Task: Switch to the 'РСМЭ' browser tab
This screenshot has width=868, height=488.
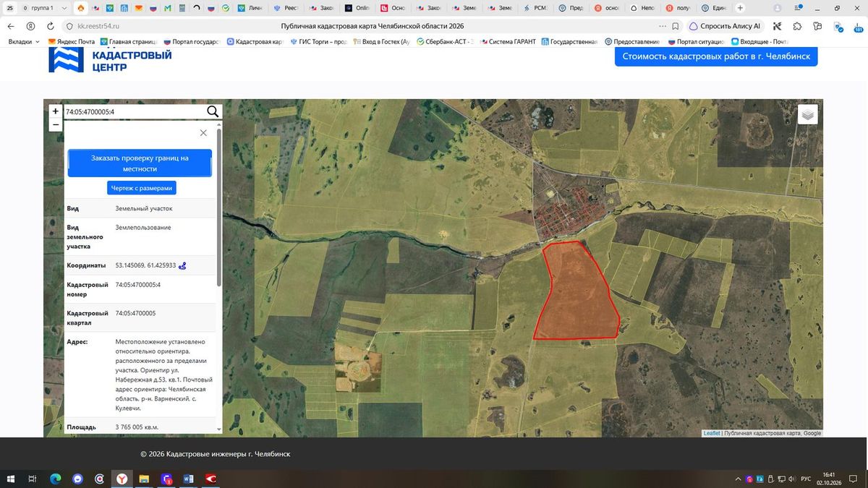Action: coord(538,8)
